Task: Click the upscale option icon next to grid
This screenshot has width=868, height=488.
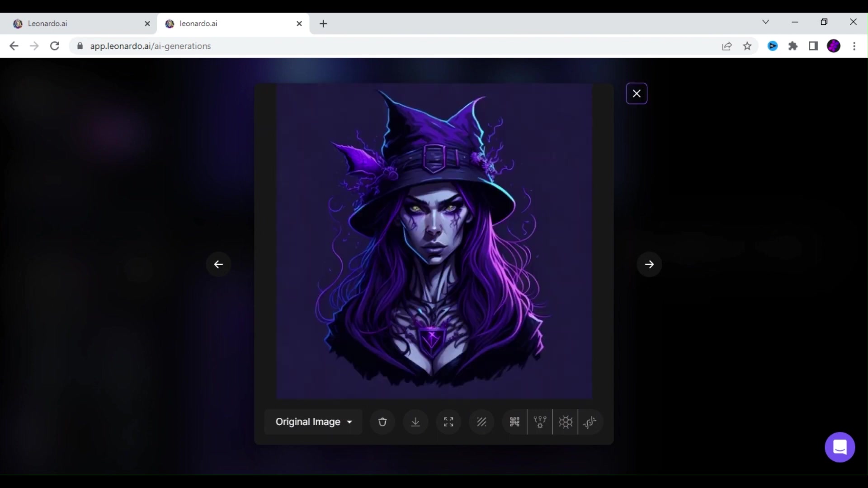Action: coord(540,422)
